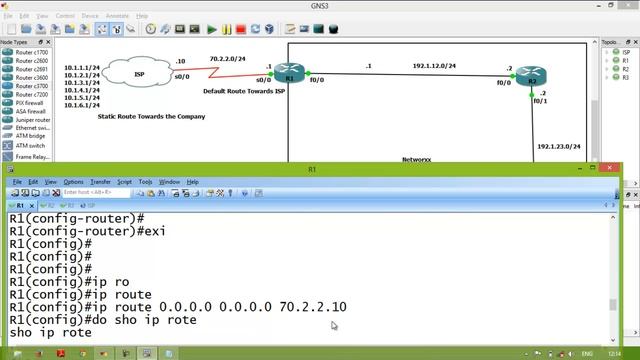Click the Find binoculars toolbar icon

(x=162, y=193)
